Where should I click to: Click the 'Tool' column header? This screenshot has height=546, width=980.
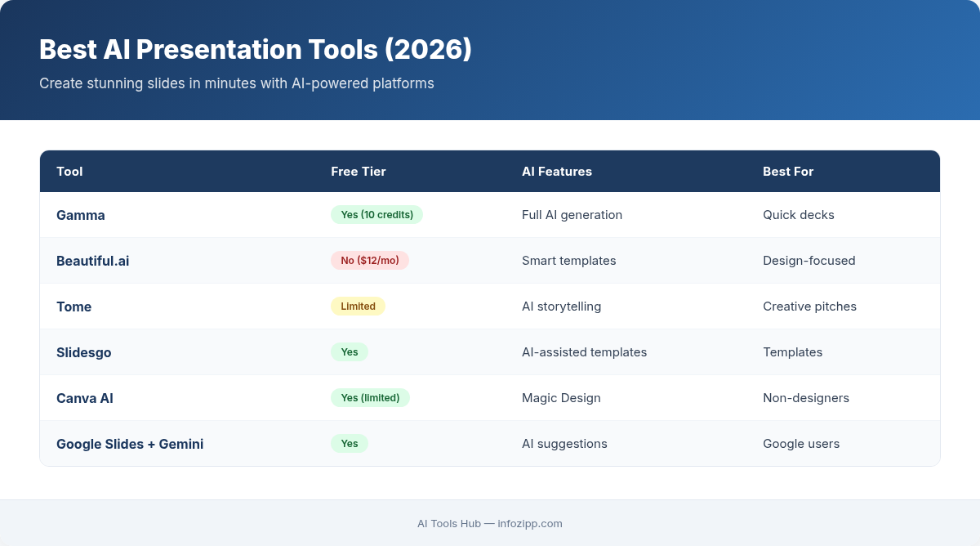pyautogui.click(x=69, y=172)
